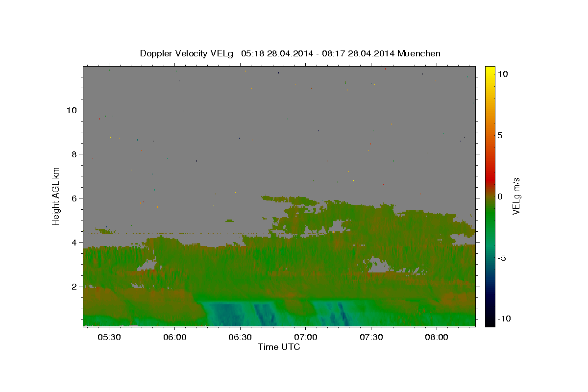Click the 'VELg m/s' colorbar label
Viewport: 588px width, 392px height.
[x=516, y=196]
